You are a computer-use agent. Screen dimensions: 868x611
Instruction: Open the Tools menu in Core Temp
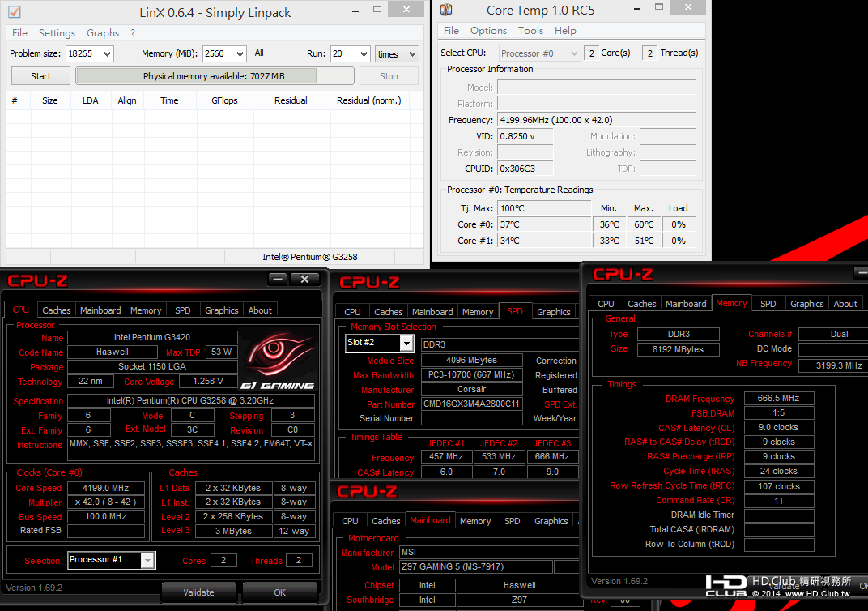[x=531, y=31]
